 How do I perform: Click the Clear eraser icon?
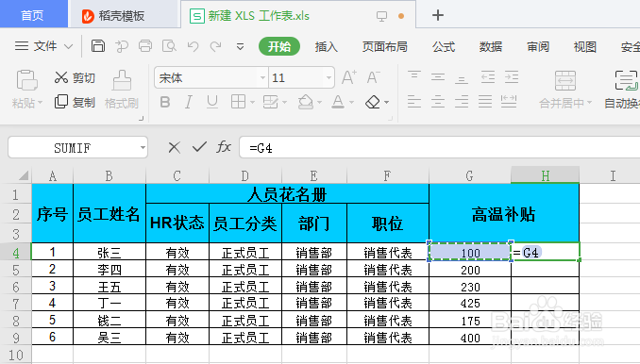(372, 102)
